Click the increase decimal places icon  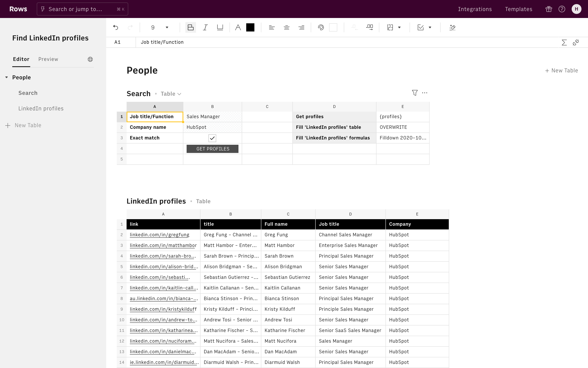point(370,28)
